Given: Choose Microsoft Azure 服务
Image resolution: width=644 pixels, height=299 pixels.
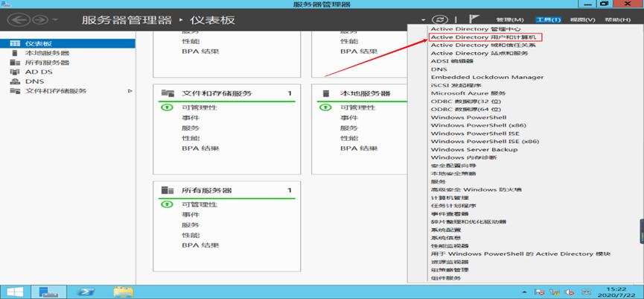Looking at the screenshot, I should pos(468,93).
